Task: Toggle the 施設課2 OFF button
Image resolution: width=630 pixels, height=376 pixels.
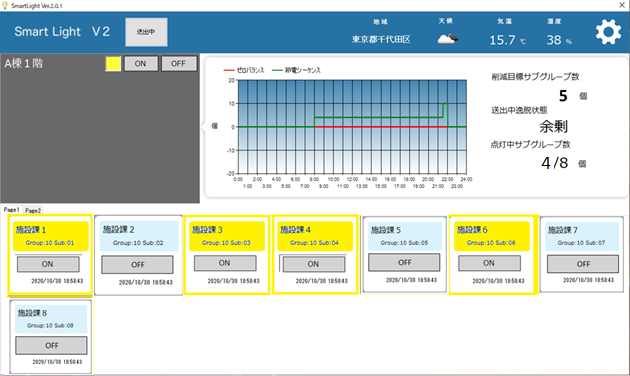Action: [137, 265]
